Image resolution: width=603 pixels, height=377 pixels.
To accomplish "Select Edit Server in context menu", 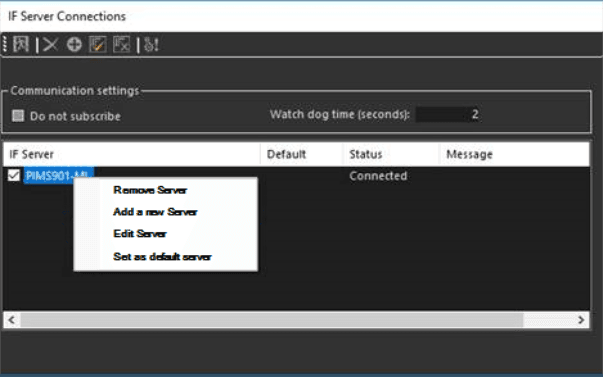I will (140, 234).
